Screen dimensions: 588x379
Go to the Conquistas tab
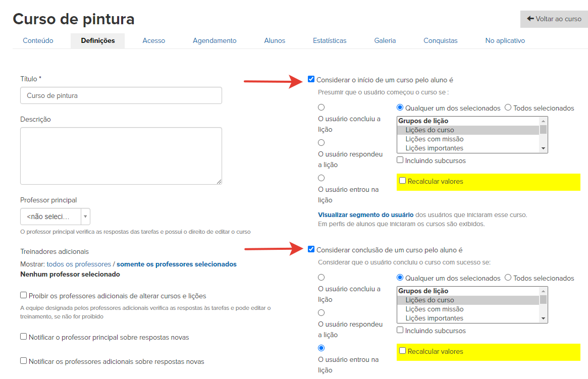pos(440,40)
